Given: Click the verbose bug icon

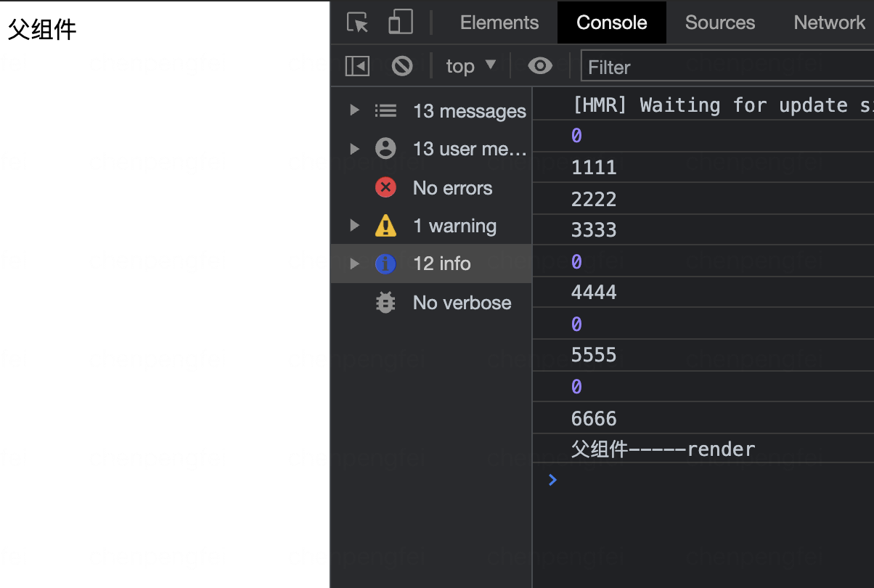Looking at the screenshot, I should tap(385, 302).
